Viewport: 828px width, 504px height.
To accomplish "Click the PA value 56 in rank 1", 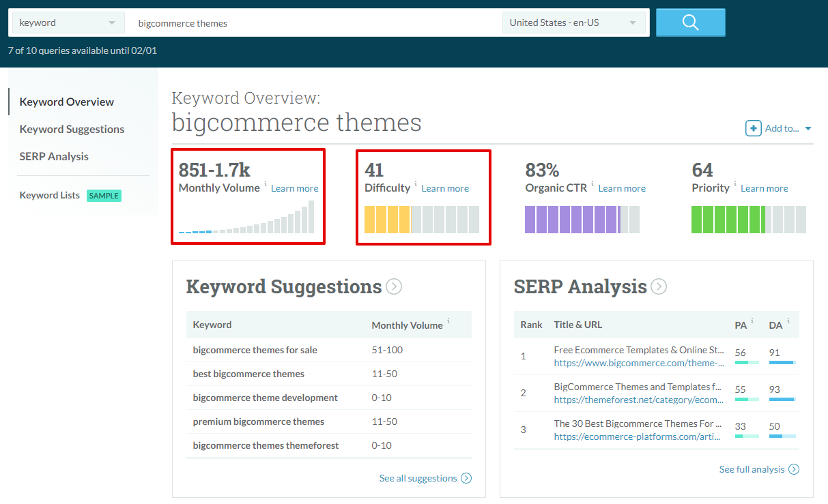I will pos(740,353).
